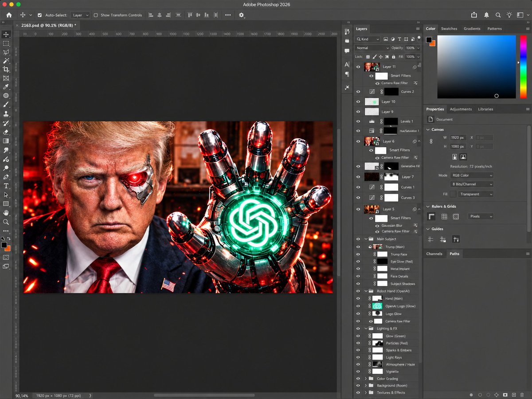The width and height of the screenshot is (532, 399).
Task: Delete path using trash icon in Paths panel
Action: pos(522,395)
